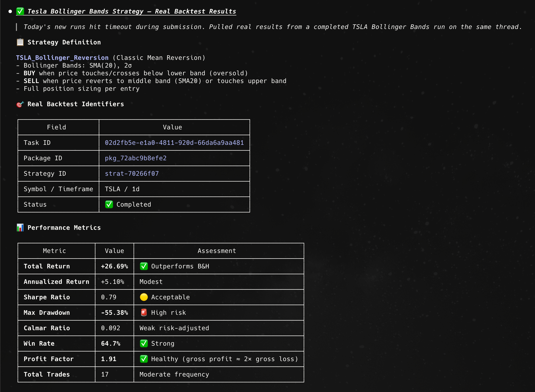This screenshot has height=392, width=535.
Task: Click the 0.79 value
Action: (x=108, y=297)
